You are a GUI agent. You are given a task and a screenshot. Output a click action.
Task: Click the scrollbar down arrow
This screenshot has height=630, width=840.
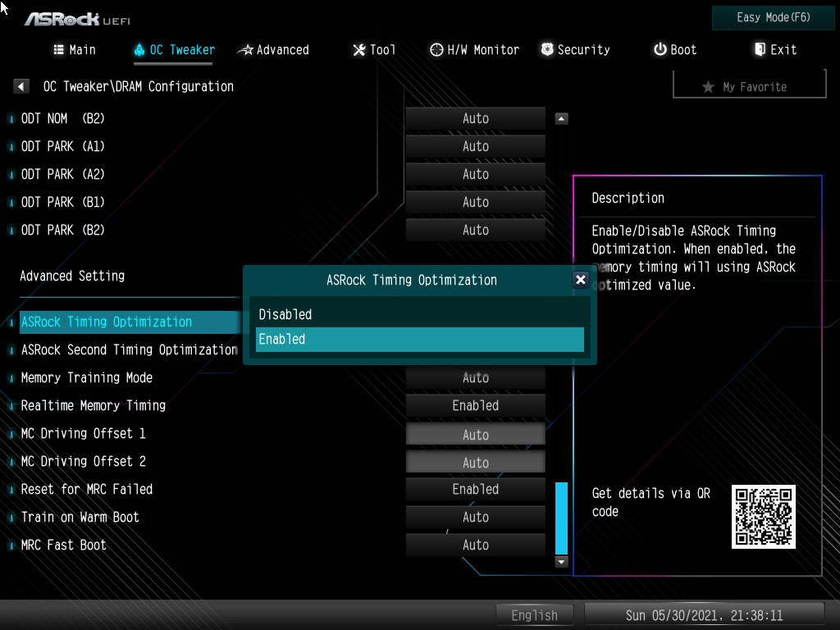(x=561, y=562)
